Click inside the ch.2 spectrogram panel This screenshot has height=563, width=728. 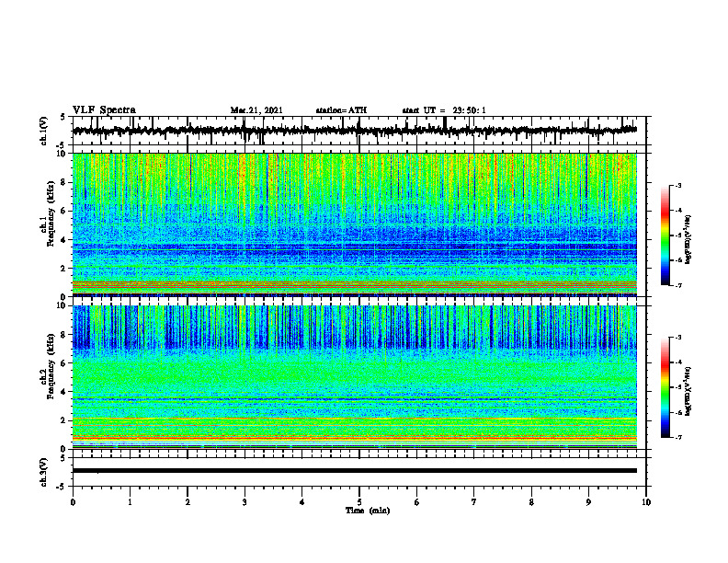pyautogui.click(x=354, y=377)
